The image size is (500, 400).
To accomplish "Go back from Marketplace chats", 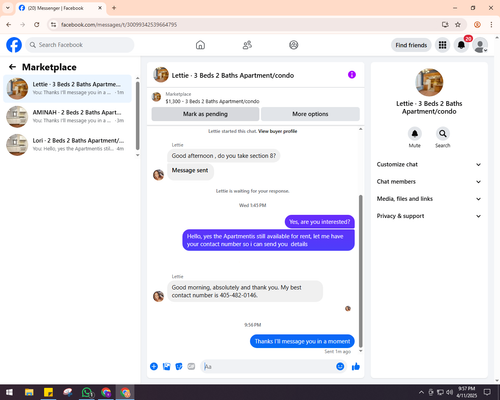I will (12, 67).
